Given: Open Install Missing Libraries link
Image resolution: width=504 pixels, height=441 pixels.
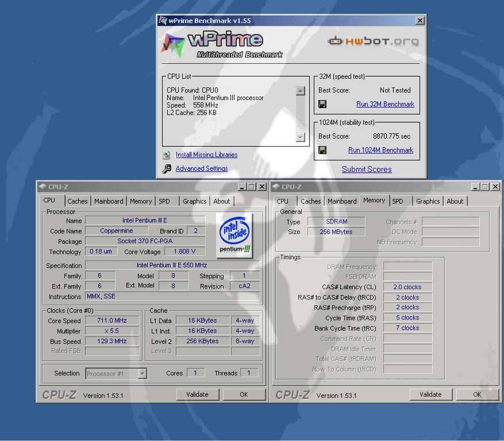Looking at the screenshot, I should coord(206,155).
